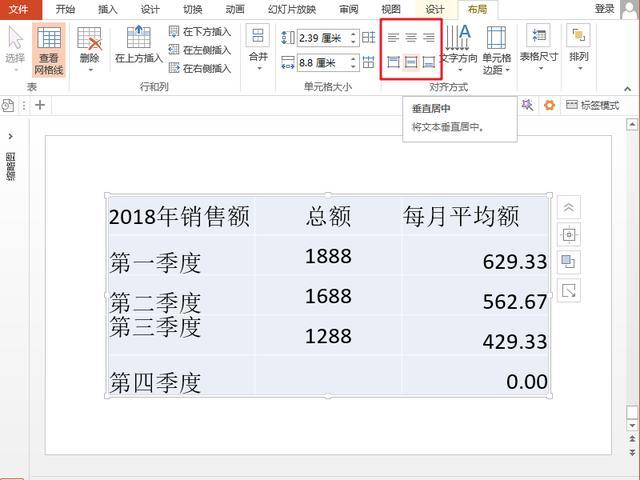Image resolution: width=640 pixels, height=480 pixels.
Task: Select the table tools 布局 tab
Action: (478, 9)
